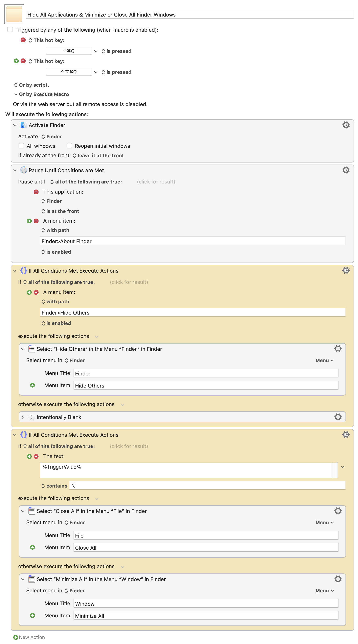Click the macro icon thumbnail beside the title
Viewport: 358px width, 644px height.
click(14, 14)
